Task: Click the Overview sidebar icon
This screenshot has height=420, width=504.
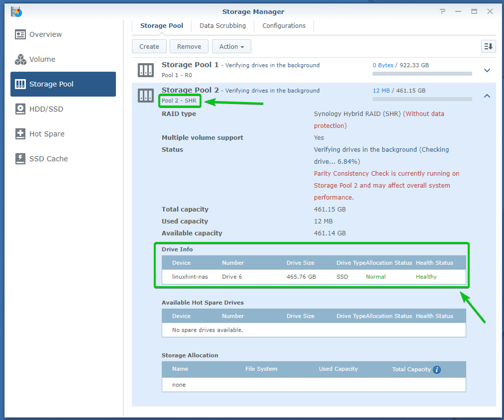Action: [20, 35]
